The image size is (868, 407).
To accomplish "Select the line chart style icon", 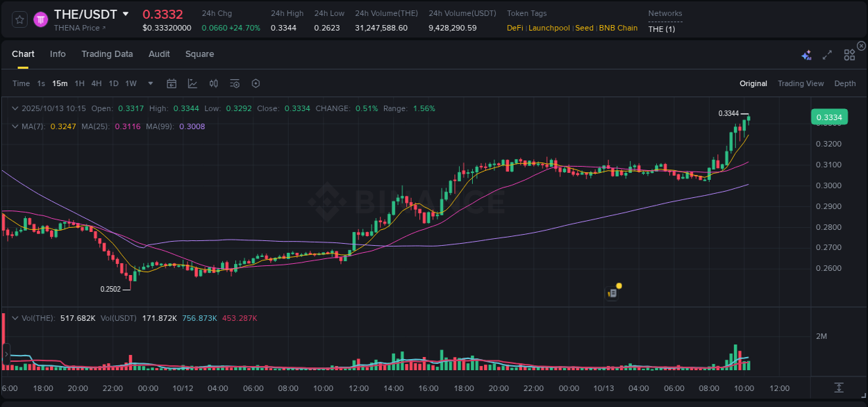I will pyautogui.click(x=192, y=83).
